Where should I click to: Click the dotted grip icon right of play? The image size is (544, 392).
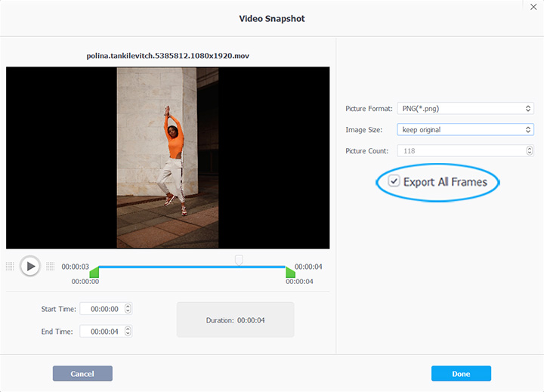click(x=51, y=266)
